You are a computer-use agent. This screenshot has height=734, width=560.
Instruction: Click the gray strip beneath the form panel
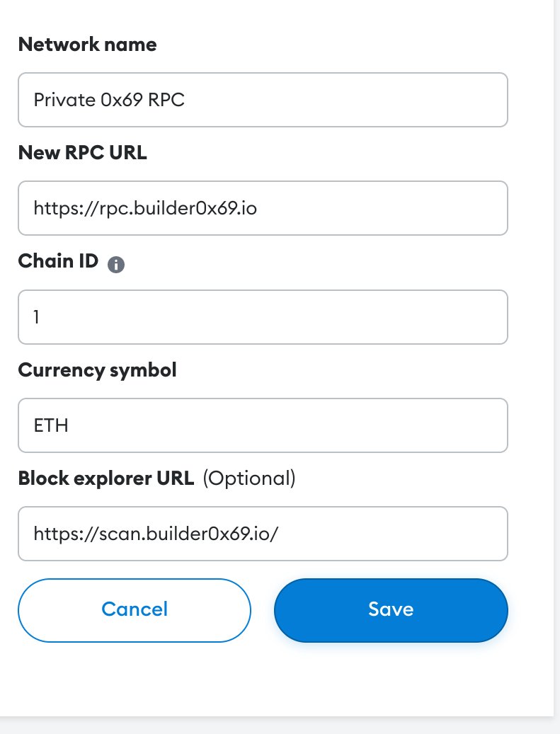(x=280, y=726)
